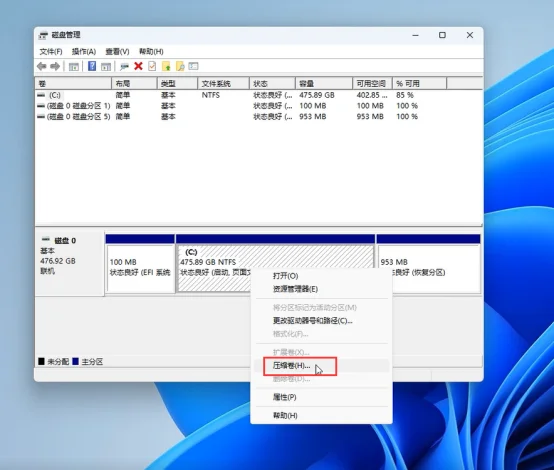This screenshot has width=554, height=470.
Task: Click greyed 删除卷(D)... context entry
Action: 321,379
